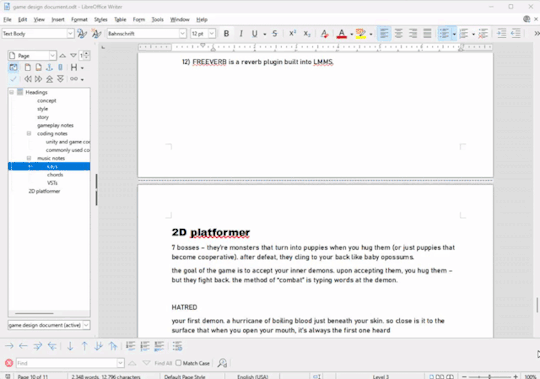Viewport: 540px width, 379px height.
Task: Click the New Style from Selection icon
Action: 96,33
